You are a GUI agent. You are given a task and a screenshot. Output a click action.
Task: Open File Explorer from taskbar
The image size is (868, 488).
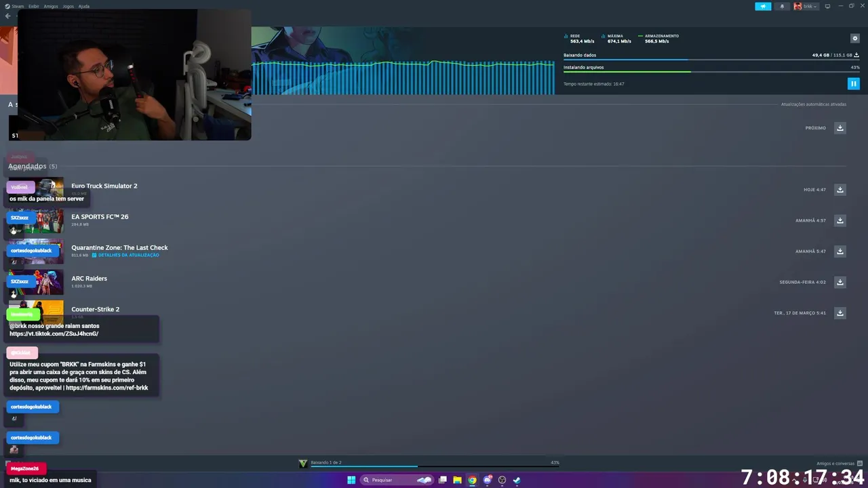(x=458, y=480)
